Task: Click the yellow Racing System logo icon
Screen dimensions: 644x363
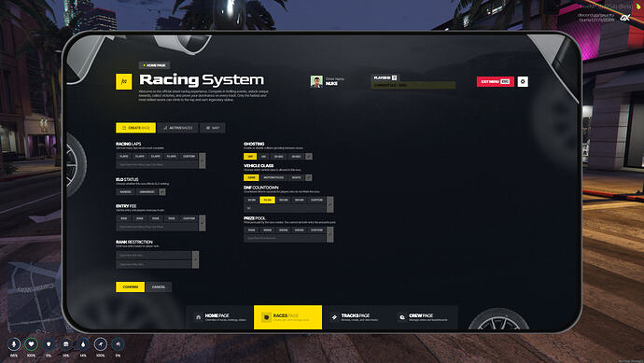Action: 123,81
